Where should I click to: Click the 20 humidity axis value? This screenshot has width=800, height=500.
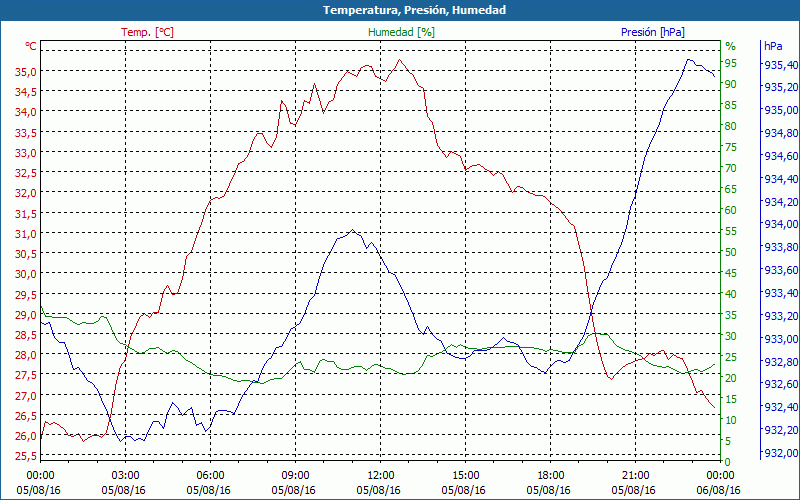pos(731,378)
